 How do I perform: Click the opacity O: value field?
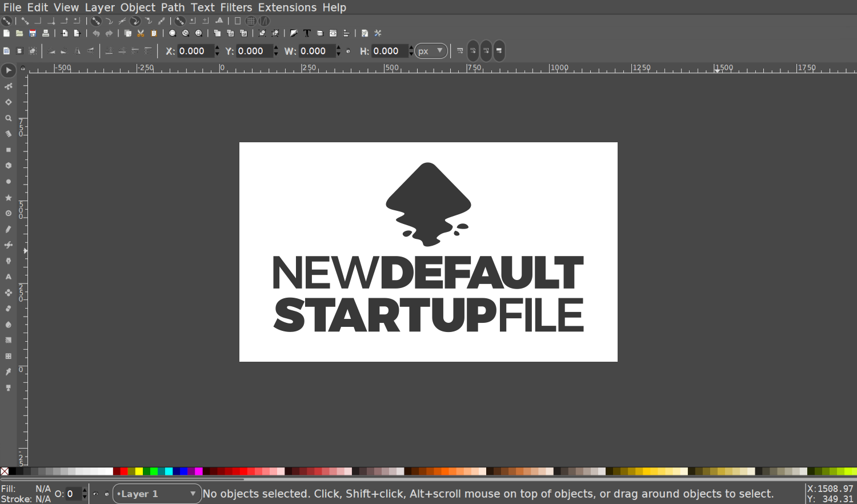(x=74, y=494)
